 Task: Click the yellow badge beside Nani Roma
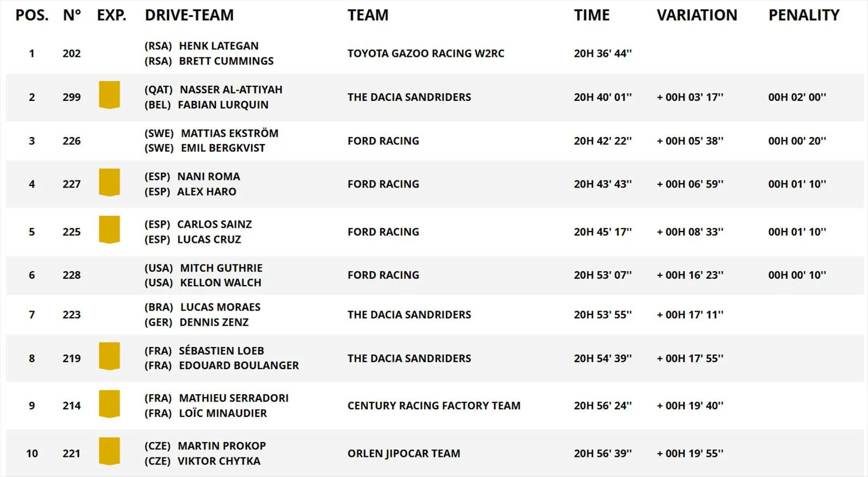pyautogui.click(x=109, y=182)
